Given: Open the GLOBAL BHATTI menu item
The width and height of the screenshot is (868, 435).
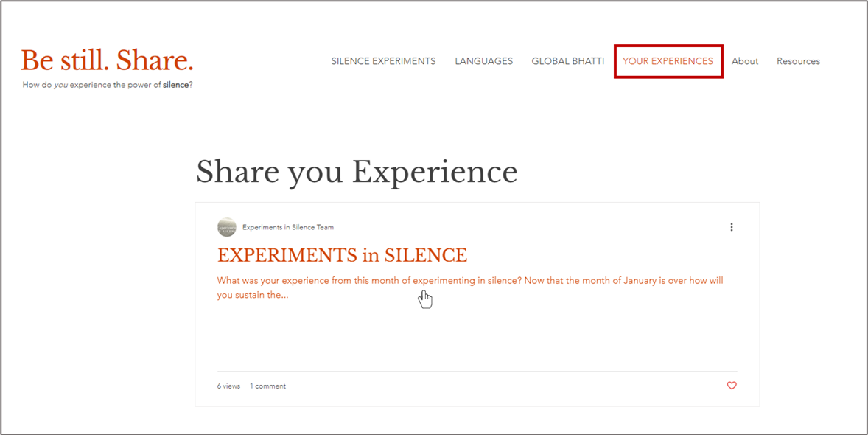Looking at the screenshot, I should point(567,61).
